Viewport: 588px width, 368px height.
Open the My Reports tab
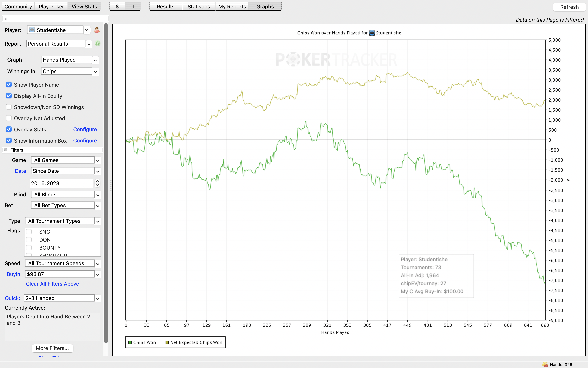[232, 6]
